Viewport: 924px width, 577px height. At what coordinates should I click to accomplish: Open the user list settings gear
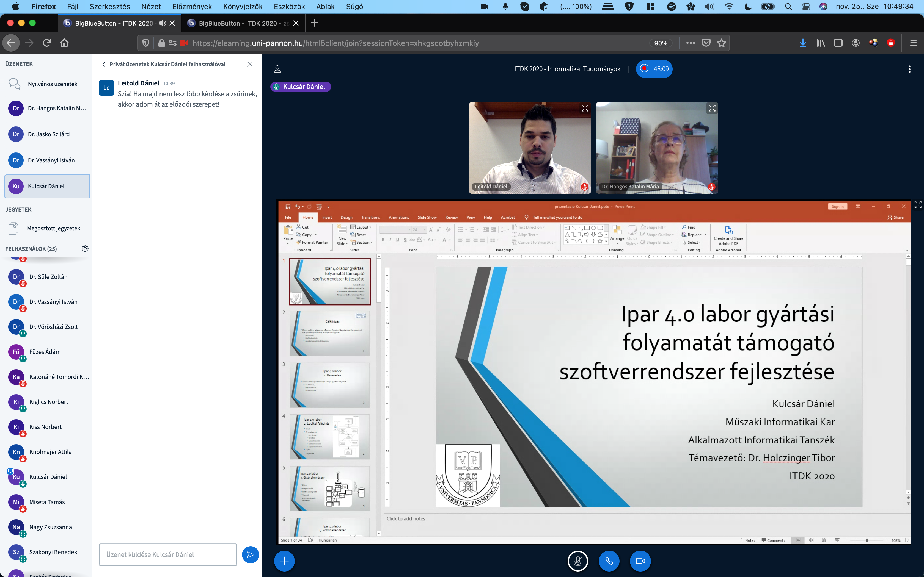pyautogui.click(x=85, y=249)
